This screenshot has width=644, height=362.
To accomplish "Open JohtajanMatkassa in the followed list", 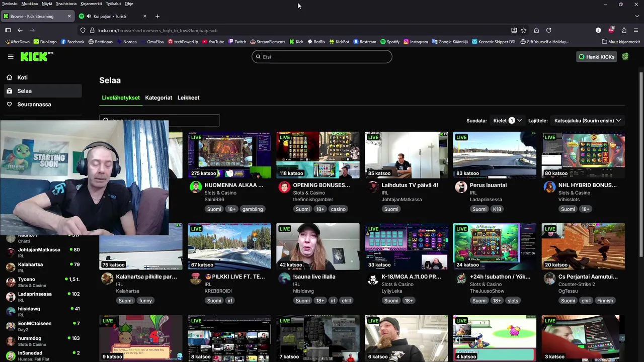I will [42, 252].
